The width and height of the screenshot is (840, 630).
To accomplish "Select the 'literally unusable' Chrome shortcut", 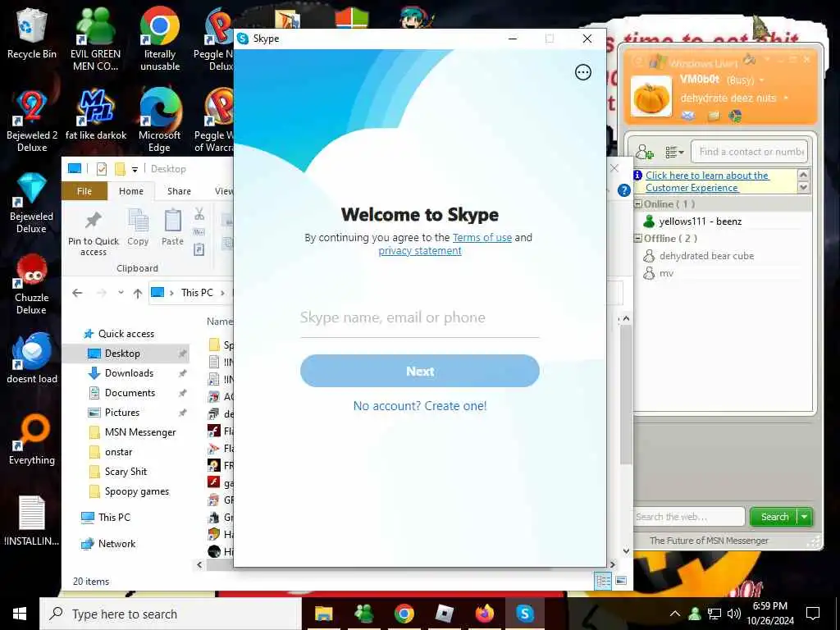I will pos(160,39).
